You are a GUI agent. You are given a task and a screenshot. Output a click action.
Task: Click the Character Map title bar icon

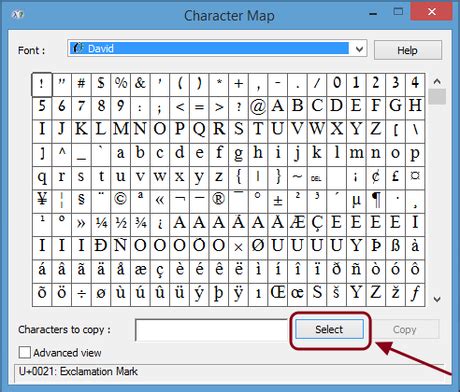click(x=17, y=14)
